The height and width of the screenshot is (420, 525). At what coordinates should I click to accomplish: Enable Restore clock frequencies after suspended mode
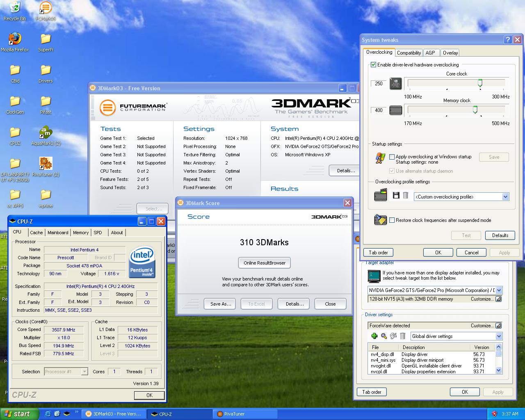(x=392, y=220)
